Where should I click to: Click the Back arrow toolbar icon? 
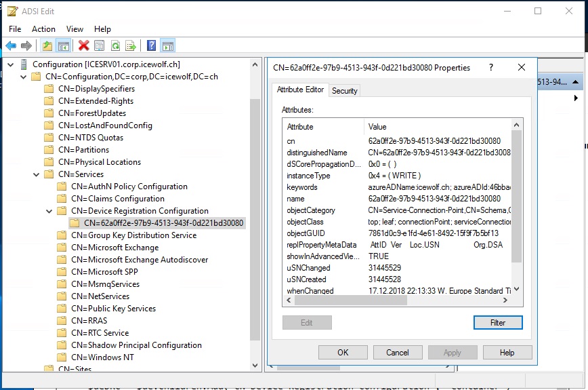[11, 46]
